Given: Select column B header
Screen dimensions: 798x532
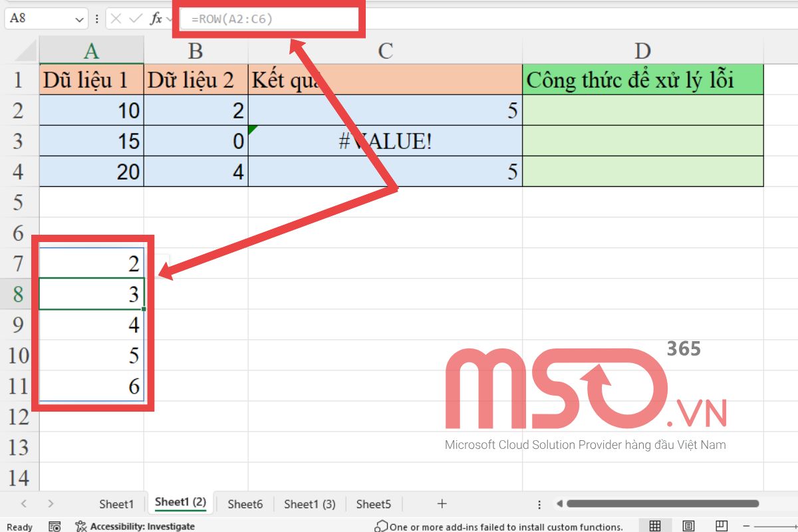Looking at the screenshot, I should (196, 51).
